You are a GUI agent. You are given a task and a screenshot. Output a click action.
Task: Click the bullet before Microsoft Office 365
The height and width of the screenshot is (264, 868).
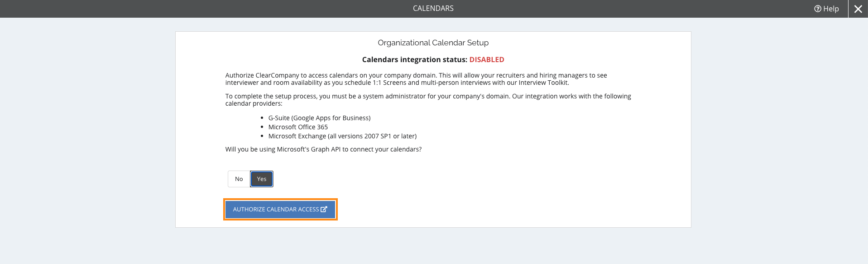click(x=262, y=127)
